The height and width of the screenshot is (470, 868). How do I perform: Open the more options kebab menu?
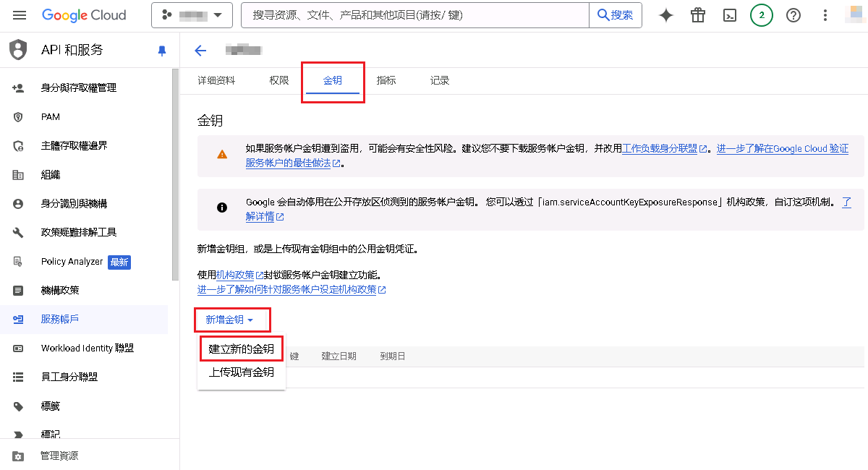point(825,15)
